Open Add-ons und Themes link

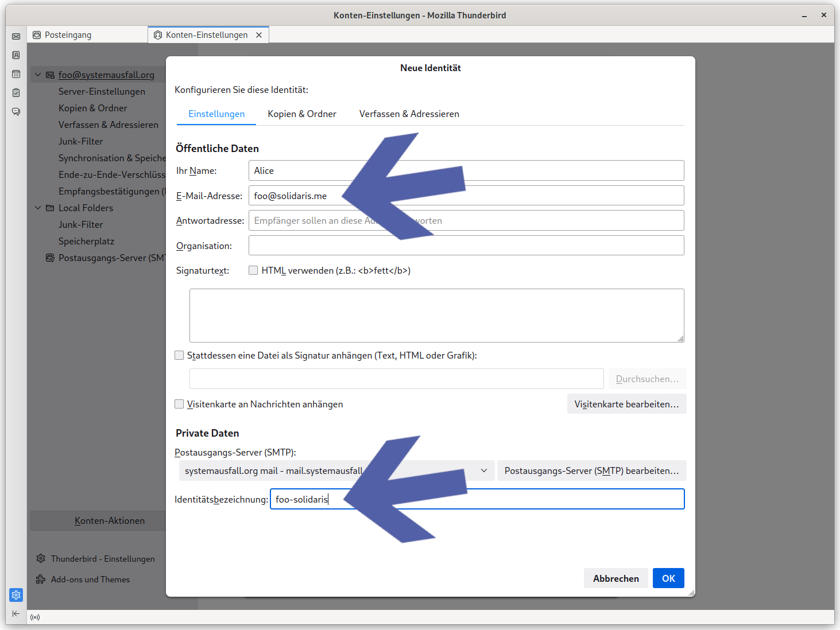[90, 580]
